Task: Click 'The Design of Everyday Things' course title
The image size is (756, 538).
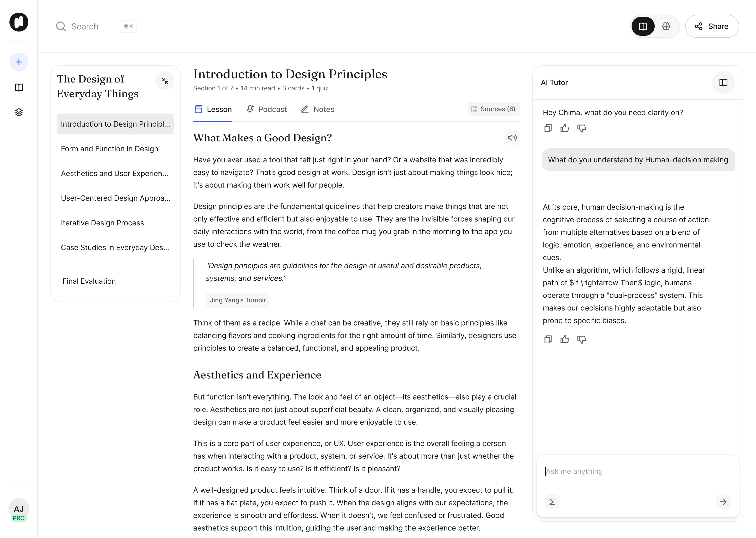Action: tap(98, 86)
